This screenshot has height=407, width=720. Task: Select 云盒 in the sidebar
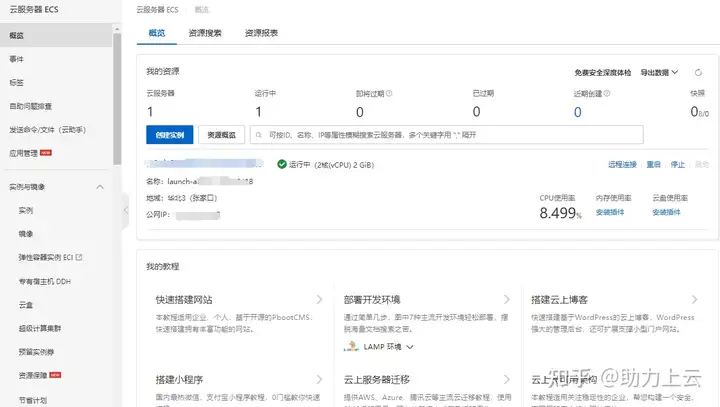click(x=26, y=305)
